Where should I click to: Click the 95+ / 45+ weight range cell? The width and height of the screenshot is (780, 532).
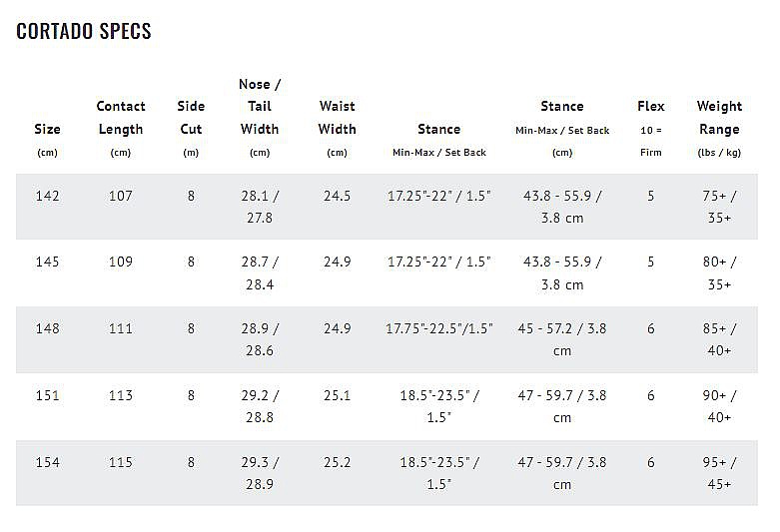pyautogui.click(x=719, y=473)
